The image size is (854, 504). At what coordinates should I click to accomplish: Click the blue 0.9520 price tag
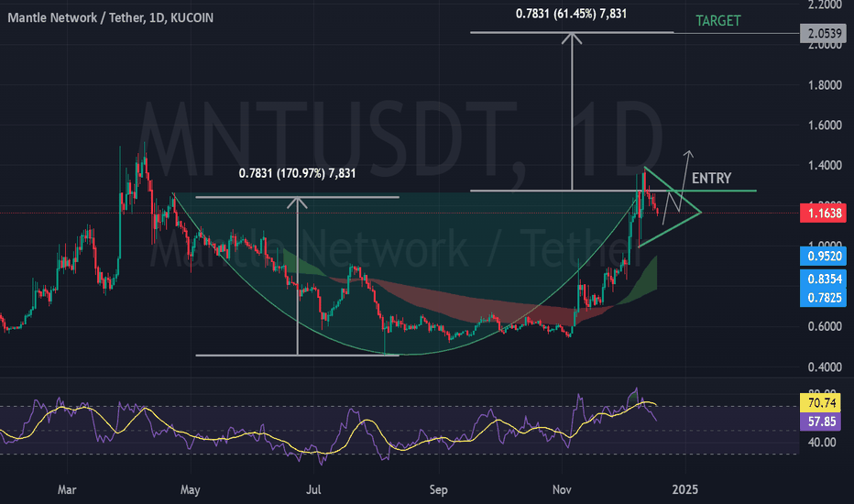click(x=824, y=256)
